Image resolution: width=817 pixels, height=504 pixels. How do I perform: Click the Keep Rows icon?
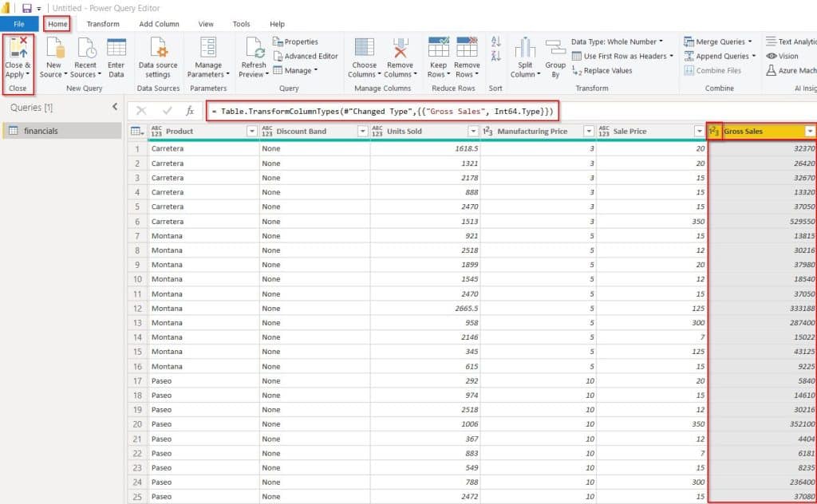coord(438,47)
